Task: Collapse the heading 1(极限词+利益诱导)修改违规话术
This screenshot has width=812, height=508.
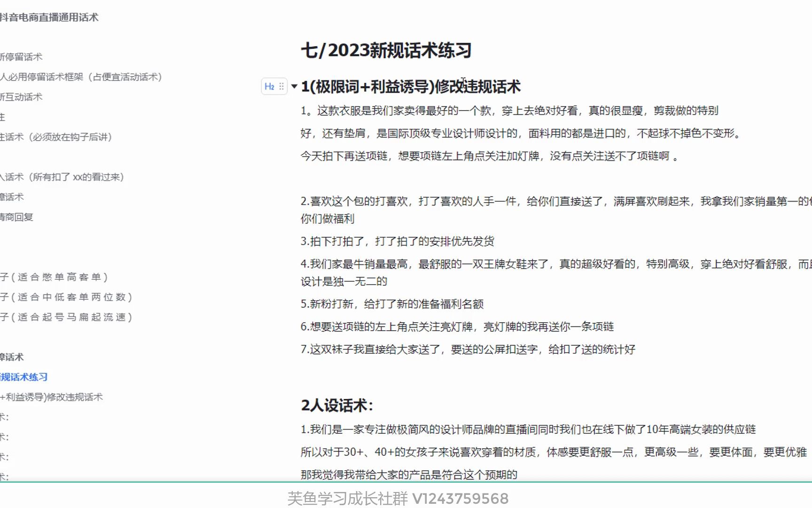Action: coord(294,87)
